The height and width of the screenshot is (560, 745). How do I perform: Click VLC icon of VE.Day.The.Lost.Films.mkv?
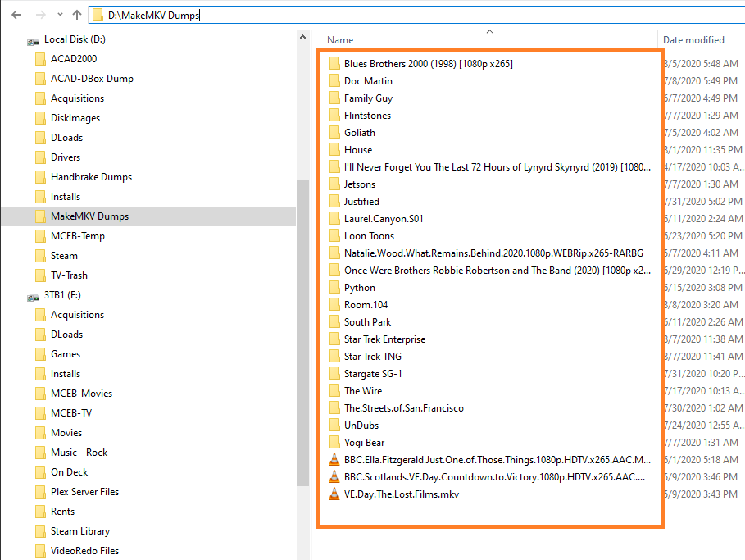pyautogui.click(x=334, y=494)
